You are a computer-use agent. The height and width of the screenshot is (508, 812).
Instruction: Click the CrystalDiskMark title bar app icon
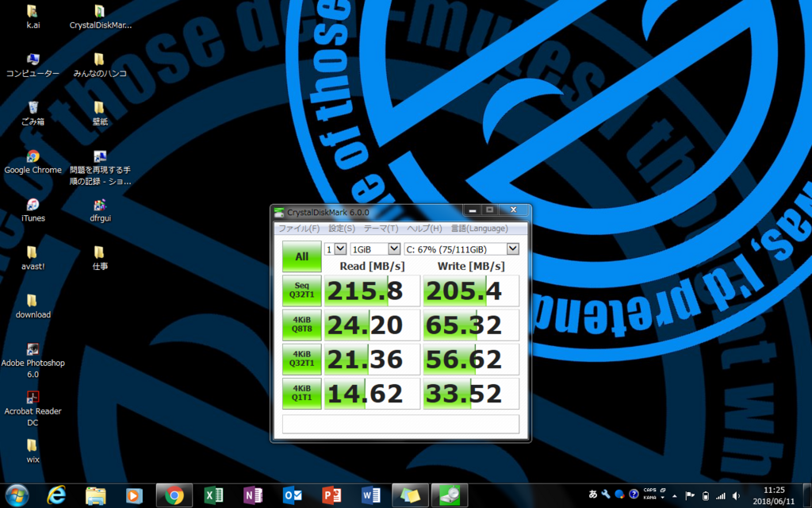tap(279, 212)
